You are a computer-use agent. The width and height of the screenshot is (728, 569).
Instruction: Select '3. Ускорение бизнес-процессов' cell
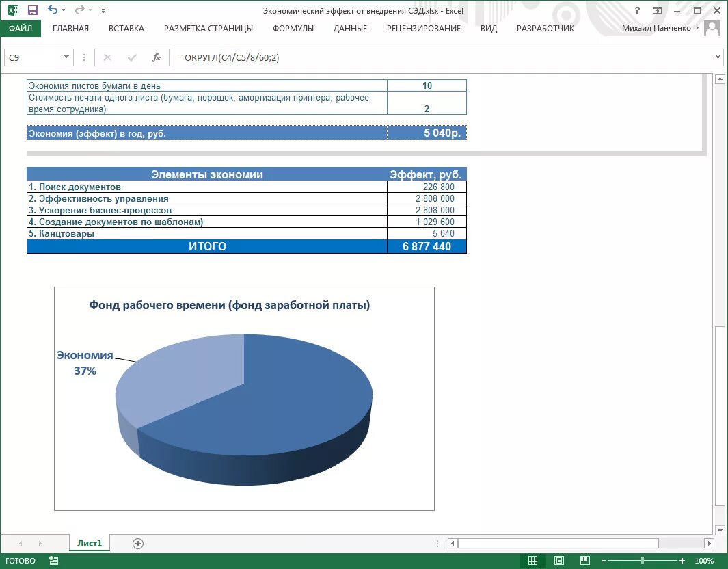click(207, 210)
